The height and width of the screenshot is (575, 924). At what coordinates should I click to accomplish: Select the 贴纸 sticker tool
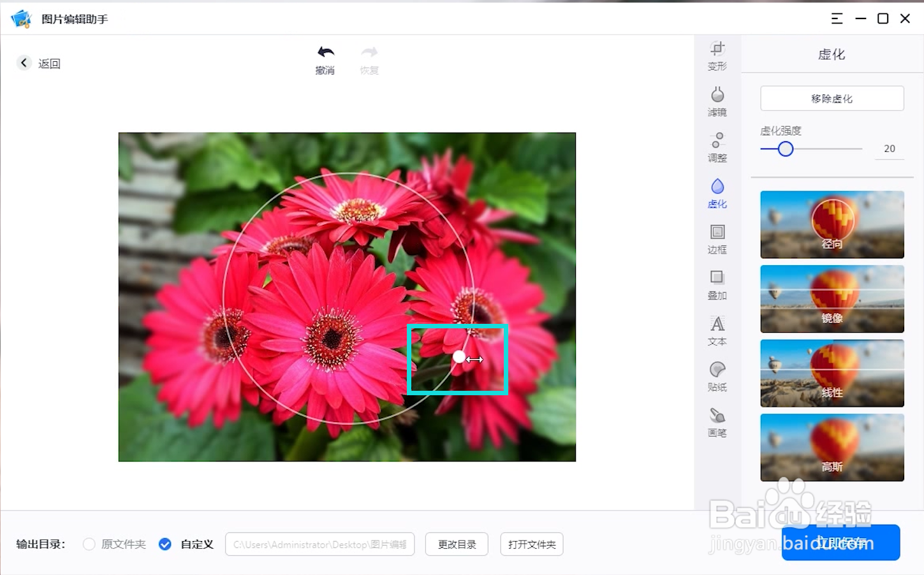[x=717, y=376]
